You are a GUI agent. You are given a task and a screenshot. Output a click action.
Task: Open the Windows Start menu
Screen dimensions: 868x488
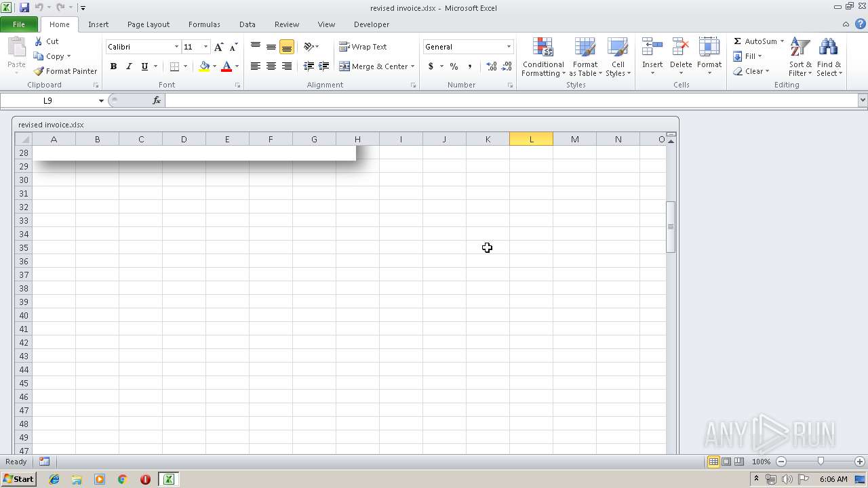coord(18,479)
